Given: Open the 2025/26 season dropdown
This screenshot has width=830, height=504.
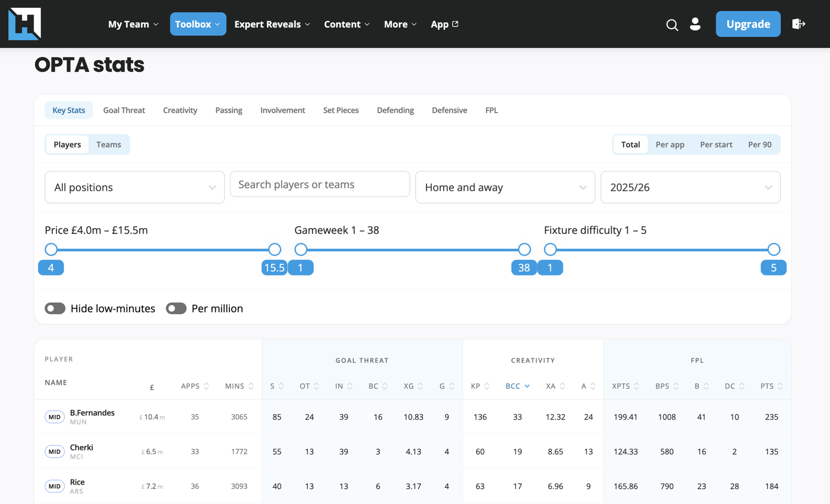Looking at the screenshot, I should (x=690, y=187).
